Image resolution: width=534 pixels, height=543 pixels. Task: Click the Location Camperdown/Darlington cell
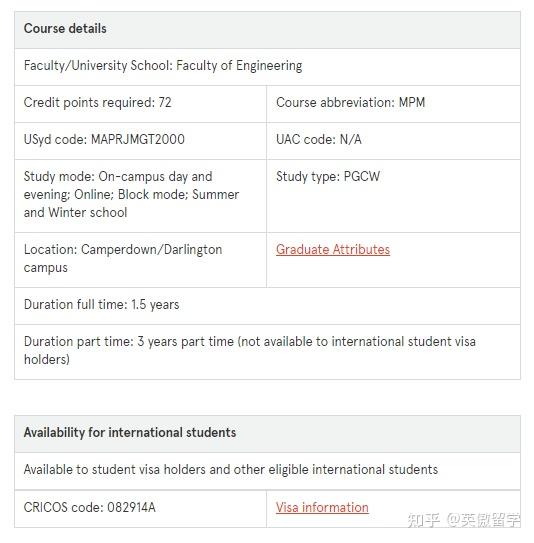click(x=141, y=260)
